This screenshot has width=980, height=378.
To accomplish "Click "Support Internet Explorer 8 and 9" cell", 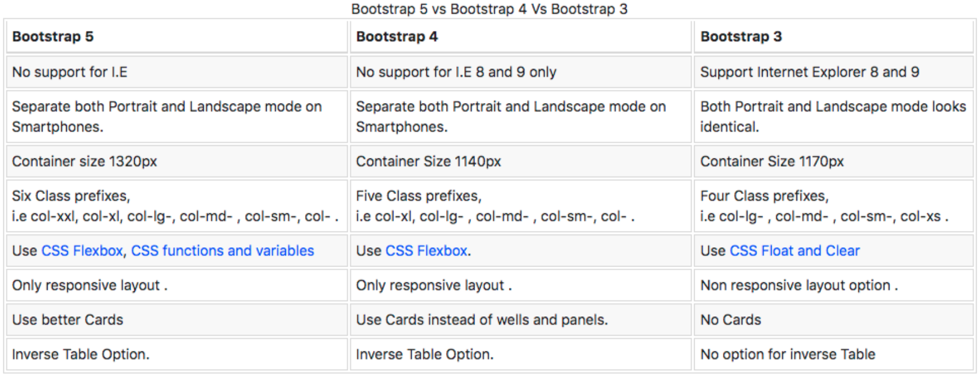I will coord(810,72).
